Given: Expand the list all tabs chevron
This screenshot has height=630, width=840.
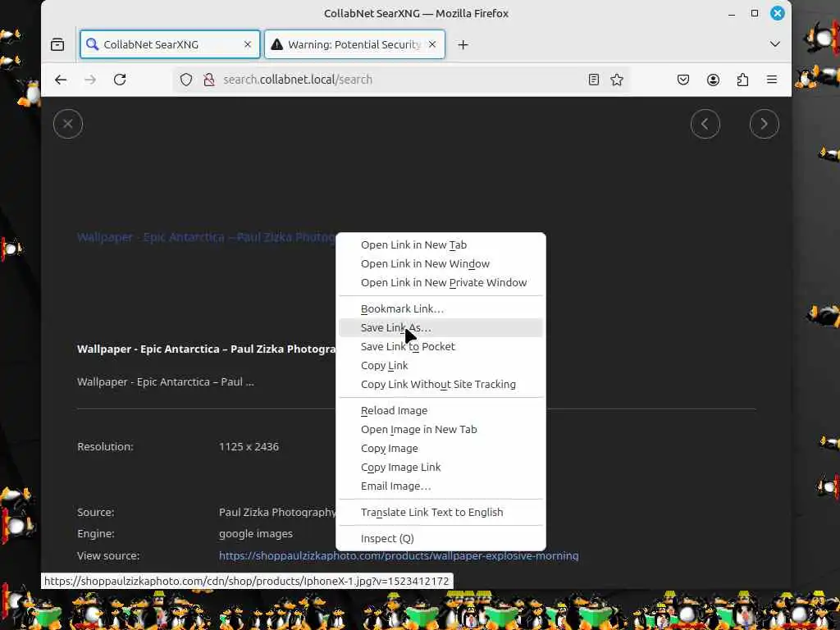Looking at the screenshot, I should point(774,44).
